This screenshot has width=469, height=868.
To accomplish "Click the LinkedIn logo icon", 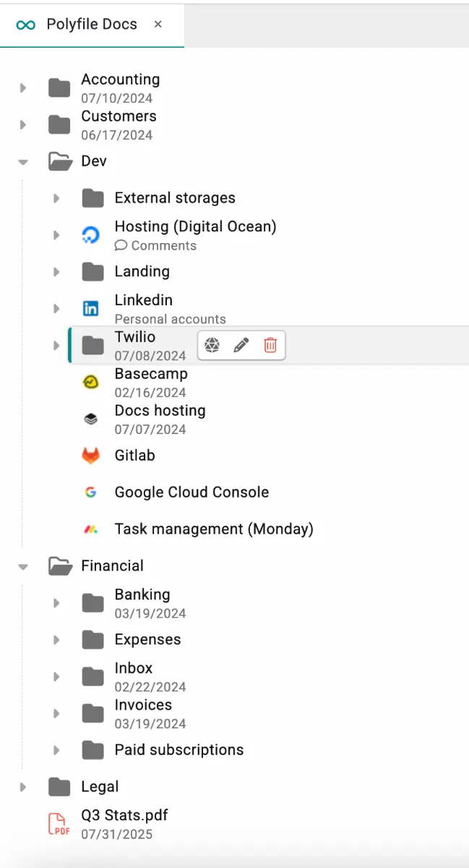I will tap(90, 308).
